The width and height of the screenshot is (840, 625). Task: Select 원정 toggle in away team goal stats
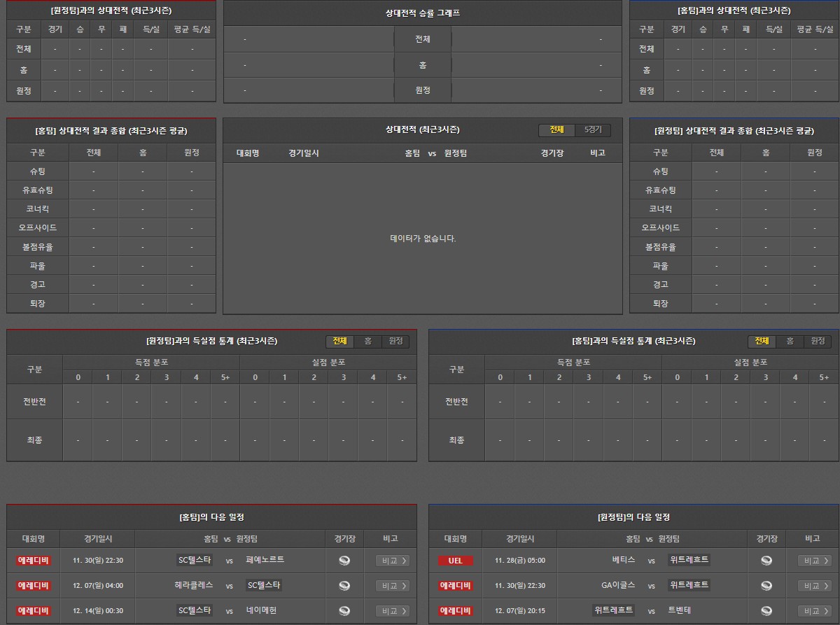818,341
